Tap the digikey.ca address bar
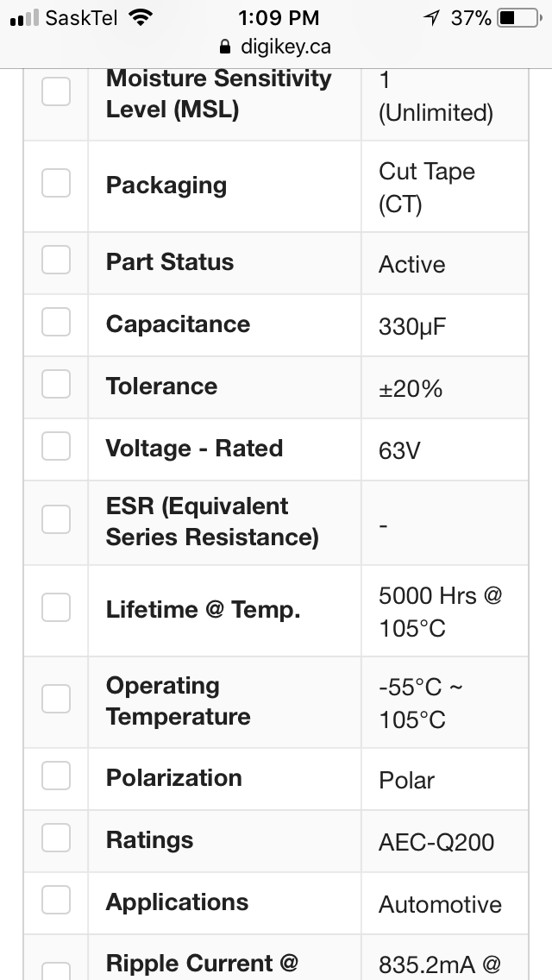 tap(276, 47)
